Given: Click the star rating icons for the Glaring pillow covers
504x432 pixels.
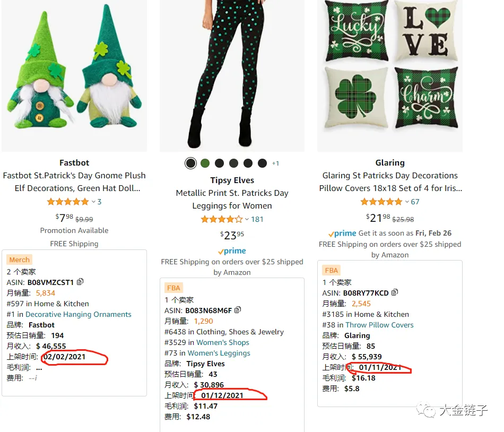Looking at the screenshot, I should pyautogui.click(x=381, y=202).
